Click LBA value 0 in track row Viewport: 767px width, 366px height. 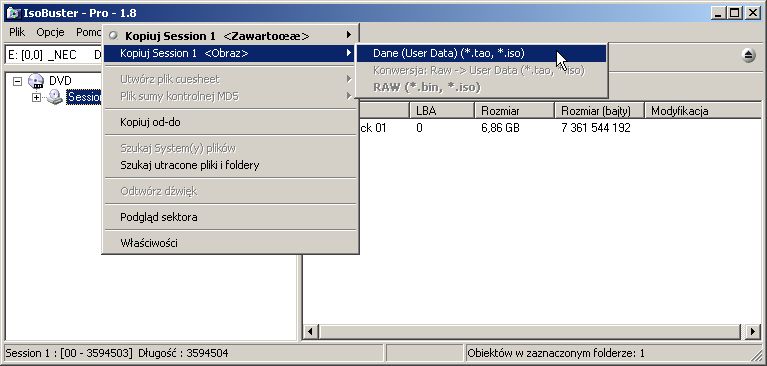point(420,129)
